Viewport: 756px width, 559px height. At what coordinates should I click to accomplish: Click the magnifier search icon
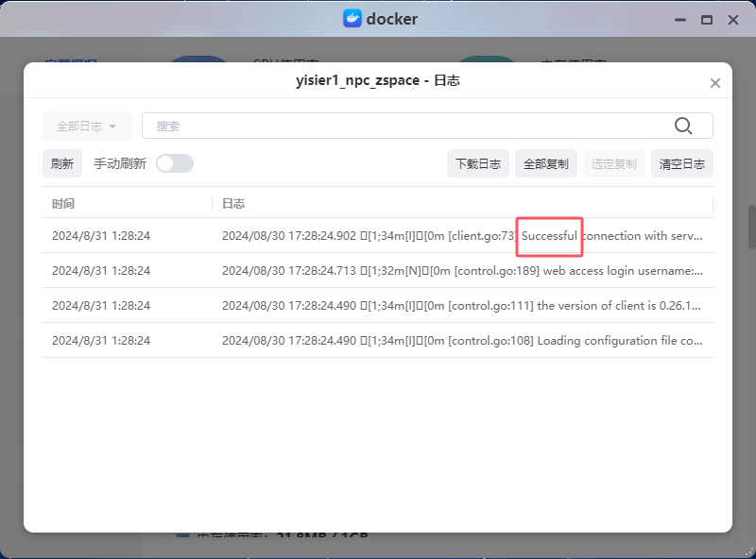click(x=683, y=126)
